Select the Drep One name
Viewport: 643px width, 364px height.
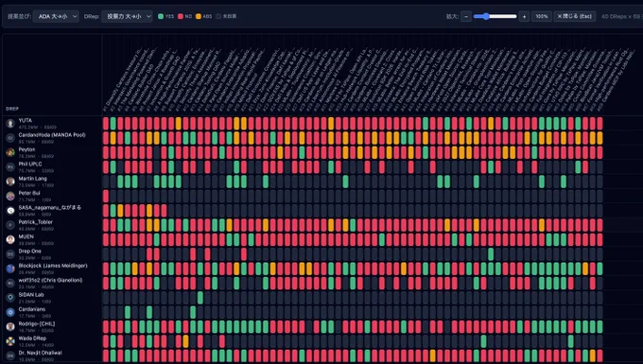point(29,251)
